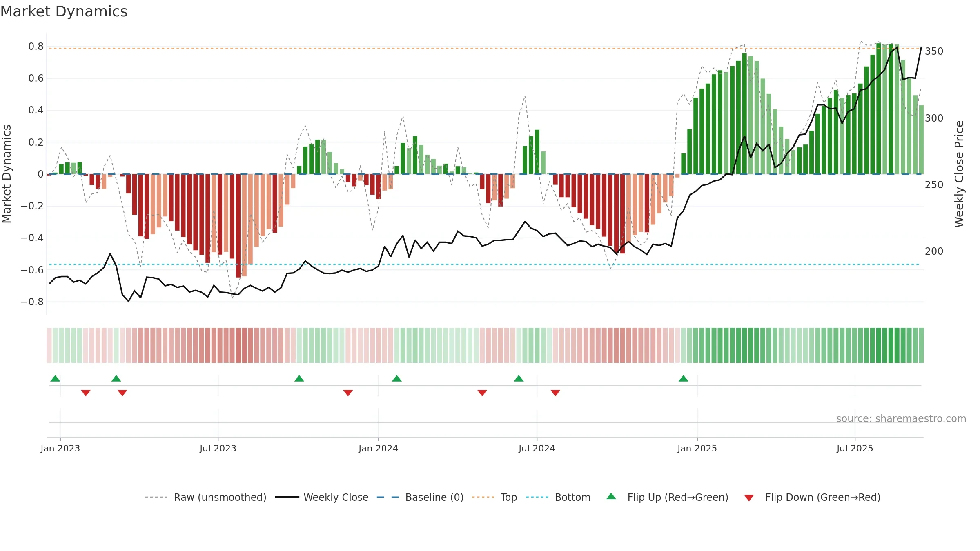
Task: Click the −0.8 left axis tick label
Action: pos(32,302)
